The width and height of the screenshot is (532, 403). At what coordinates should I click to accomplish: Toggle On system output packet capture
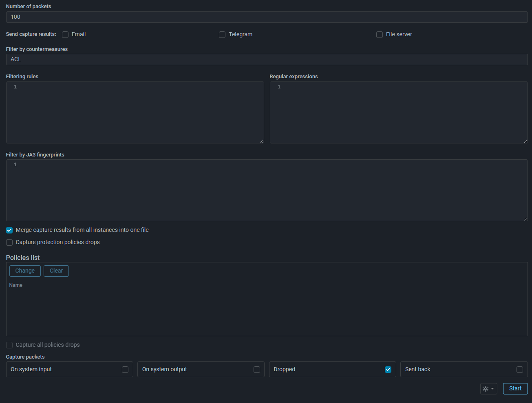coord(257,370)
